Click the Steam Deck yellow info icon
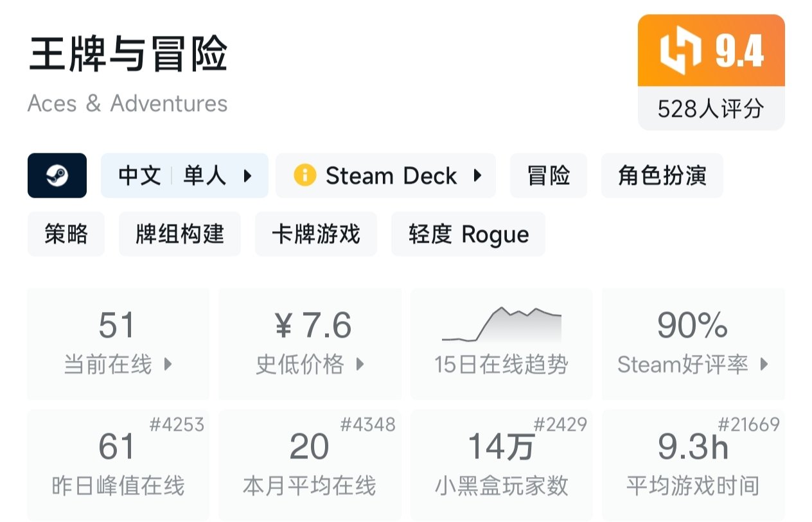This screenshot has width=812, height=522. pos(304,175)
